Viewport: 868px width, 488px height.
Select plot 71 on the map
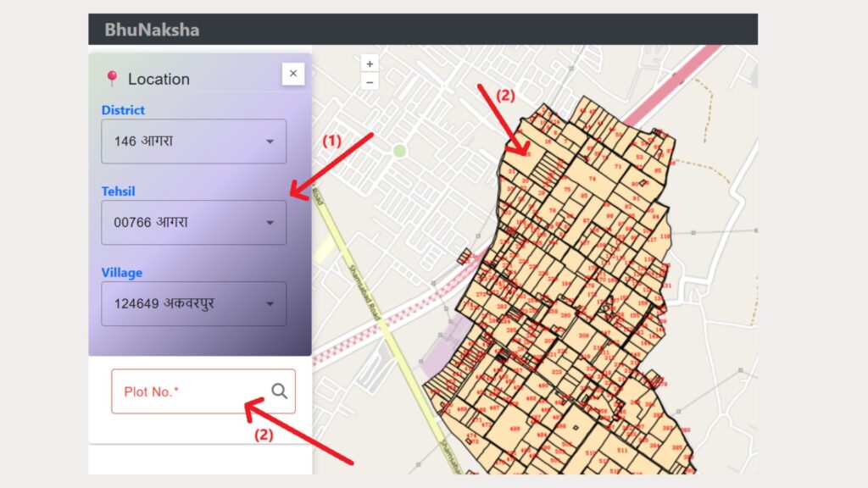pyautogui.click(x=617, y=167)
